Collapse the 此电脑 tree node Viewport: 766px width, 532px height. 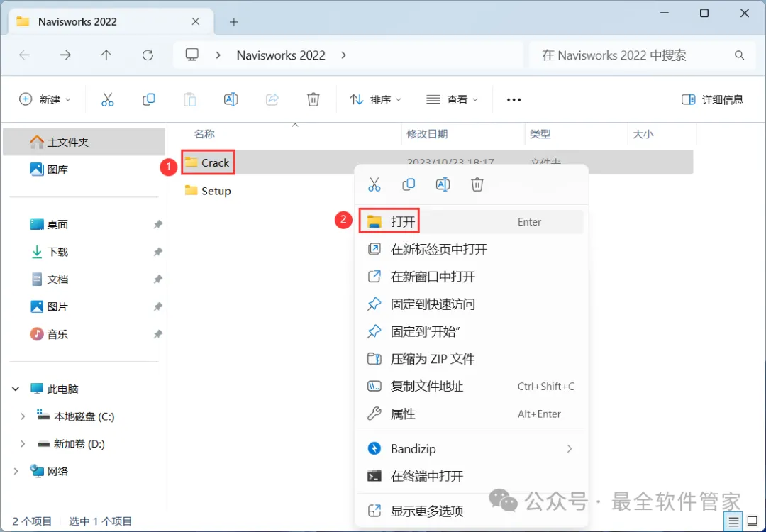pyautogui.click(x=16, y=389)
